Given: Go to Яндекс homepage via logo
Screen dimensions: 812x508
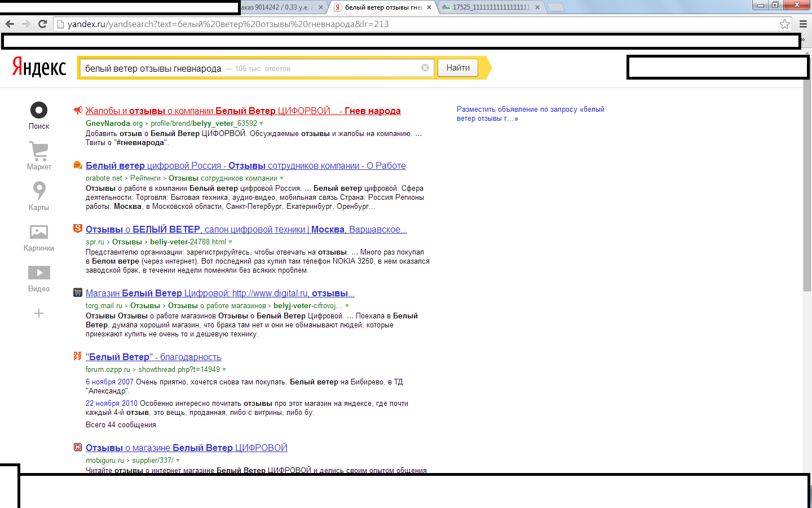Looking at the screenshot, I should pyautogui.click(x=39, y=67).
